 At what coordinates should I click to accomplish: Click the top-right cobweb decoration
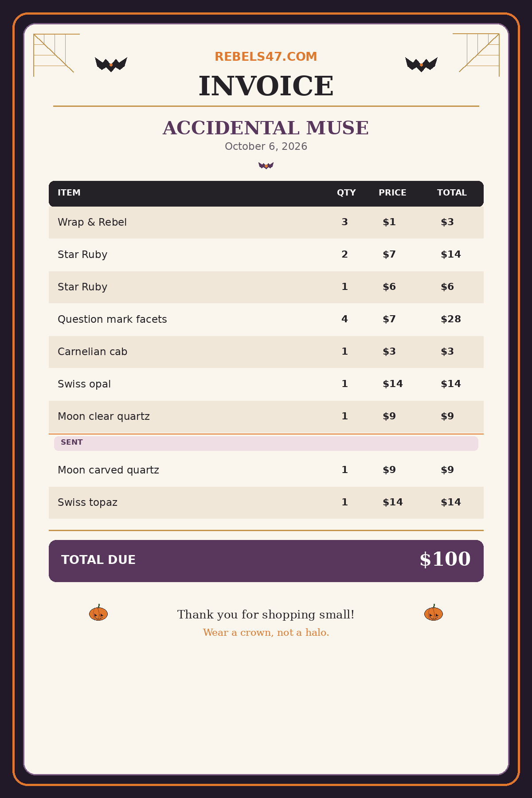[x=476, y=55]
